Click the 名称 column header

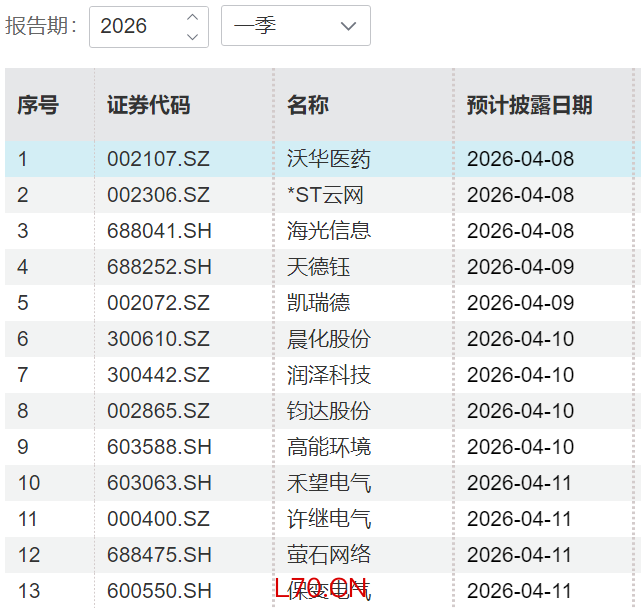pyautogui.click(x=308, y=105)
